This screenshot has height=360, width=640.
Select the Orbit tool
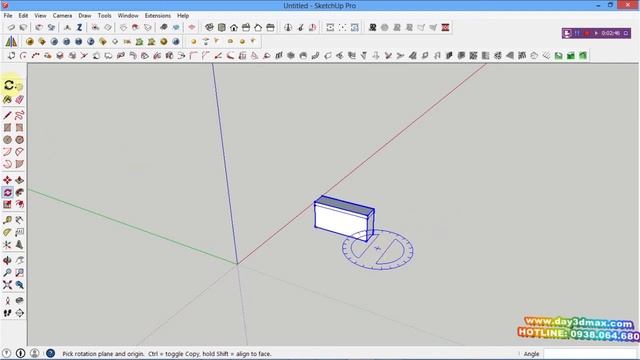coord(7,260)
